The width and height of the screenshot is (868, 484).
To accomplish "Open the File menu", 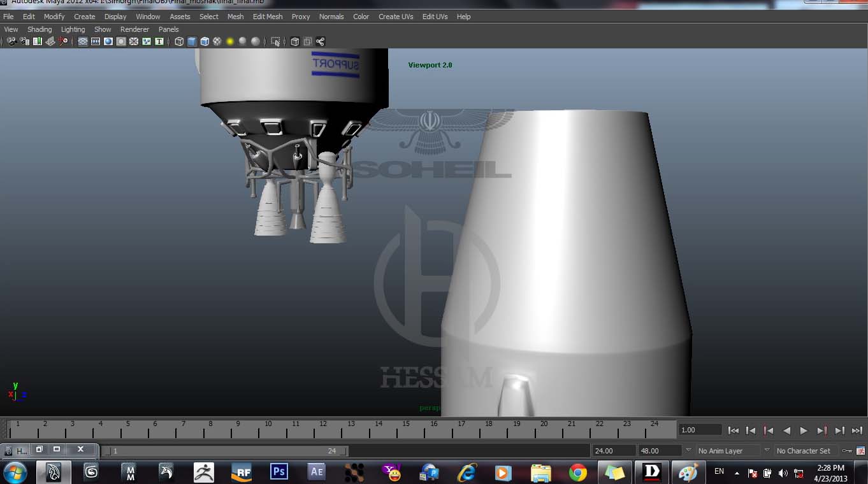I will point(8,17).
